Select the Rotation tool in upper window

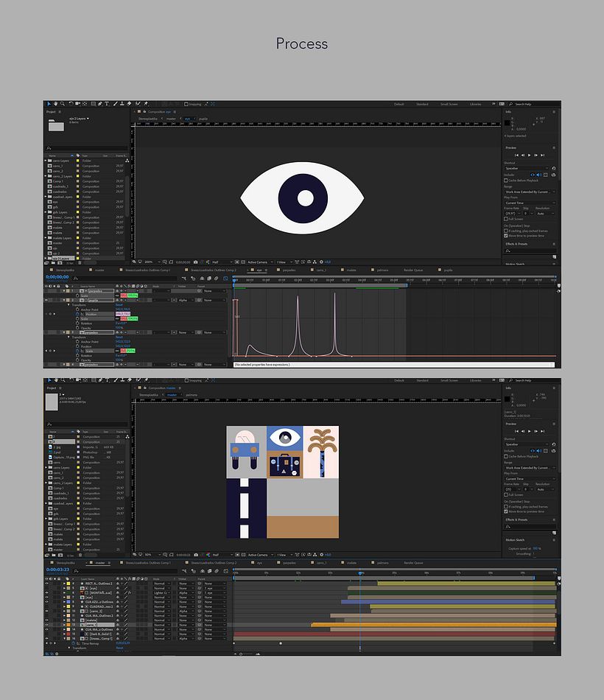(x=71, y=104)
